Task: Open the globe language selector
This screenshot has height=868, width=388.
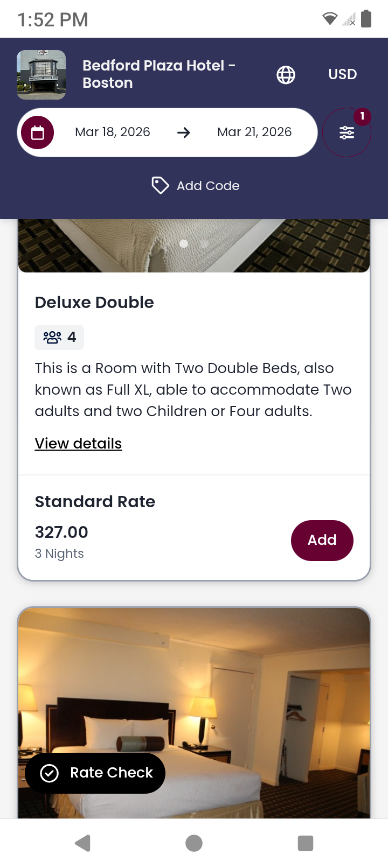Action: [286, 75]
